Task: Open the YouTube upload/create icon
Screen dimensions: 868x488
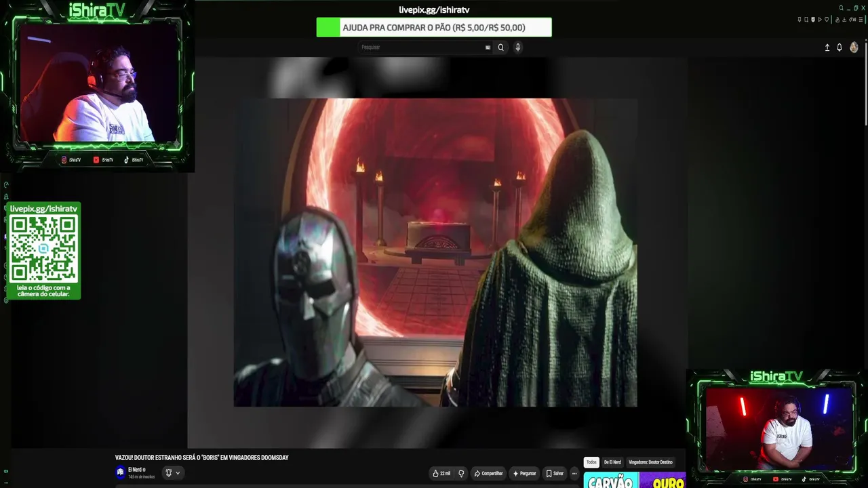Action: click(x=827, y=47)
